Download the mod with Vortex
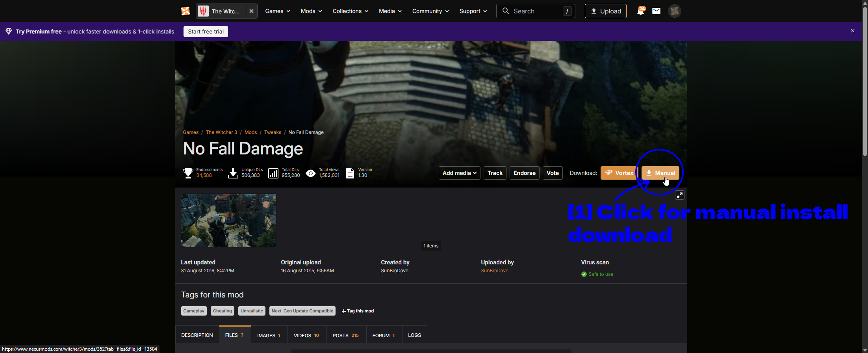The image size is (868, 353). pos(619,173)
